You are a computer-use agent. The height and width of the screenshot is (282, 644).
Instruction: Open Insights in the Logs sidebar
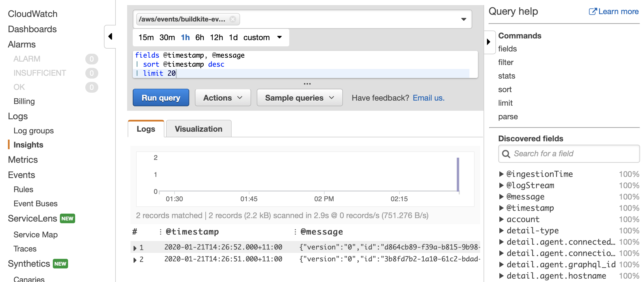28,145
